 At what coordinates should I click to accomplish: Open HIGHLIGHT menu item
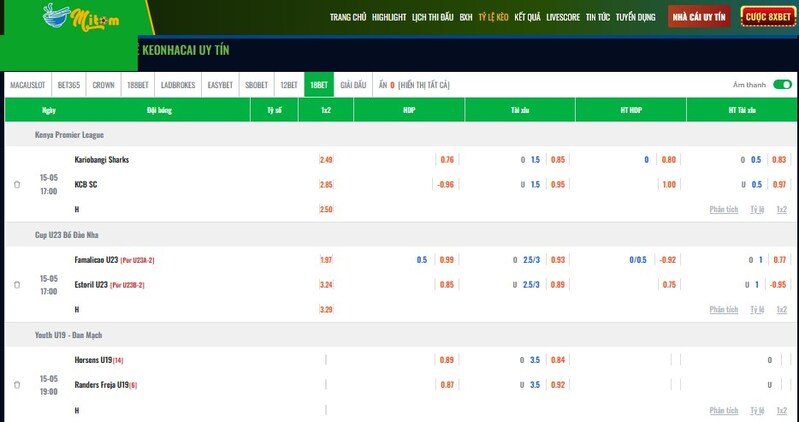tap(389, 17)
